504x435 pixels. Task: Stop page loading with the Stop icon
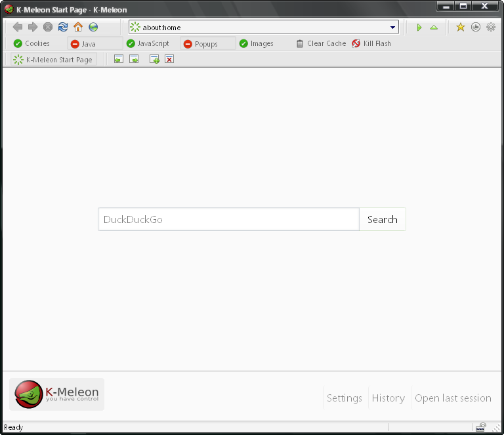pos(48,27)
